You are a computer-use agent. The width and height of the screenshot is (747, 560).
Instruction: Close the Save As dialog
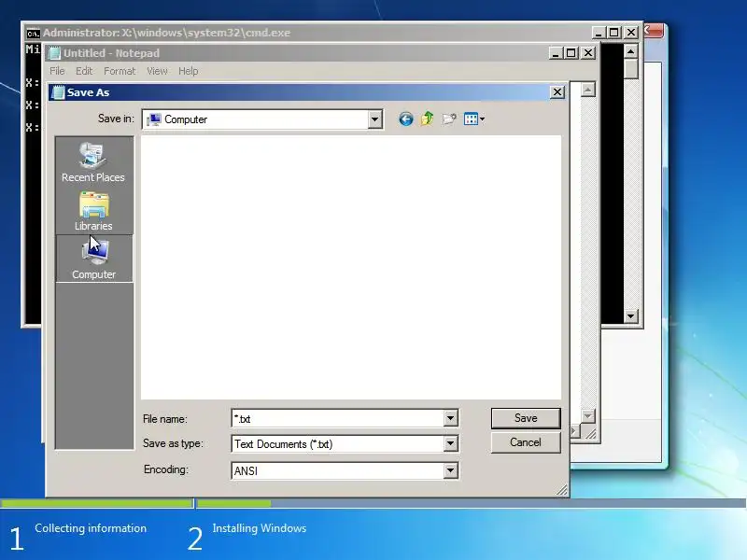pos(557,91)
